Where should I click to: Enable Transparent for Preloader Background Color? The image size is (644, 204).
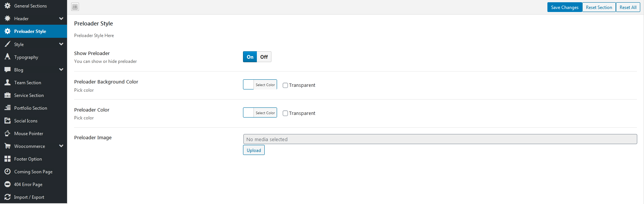point(285,85)
